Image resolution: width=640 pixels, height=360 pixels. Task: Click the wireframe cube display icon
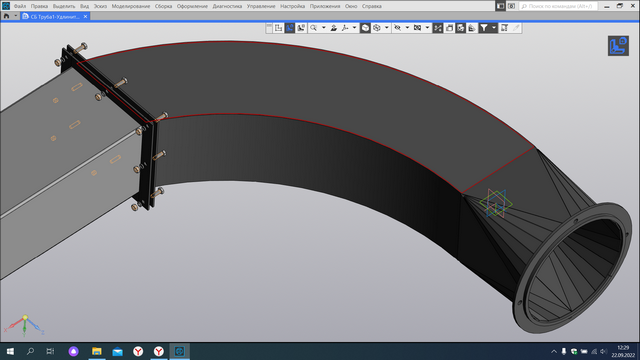click(x=377, y=28)
